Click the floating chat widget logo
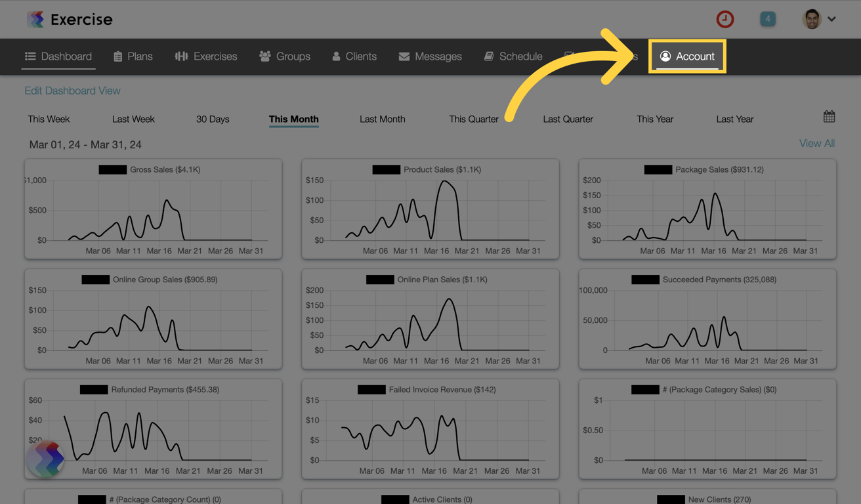The width and height of the screenshot is (861, 504). coord(45,459)
